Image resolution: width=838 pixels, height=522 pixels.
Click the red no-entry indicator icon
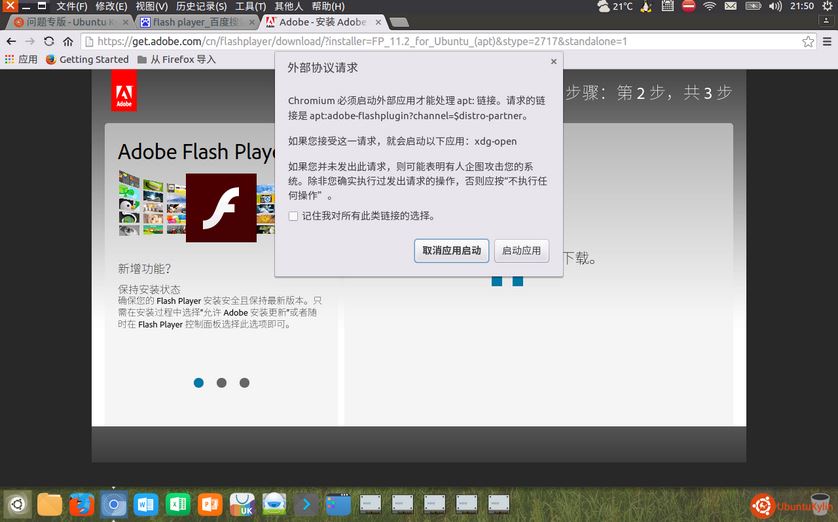coord(688,6)
